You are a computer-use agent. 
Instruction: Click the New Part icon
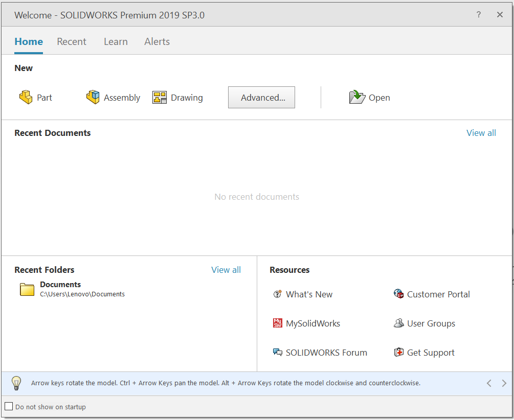26,97
